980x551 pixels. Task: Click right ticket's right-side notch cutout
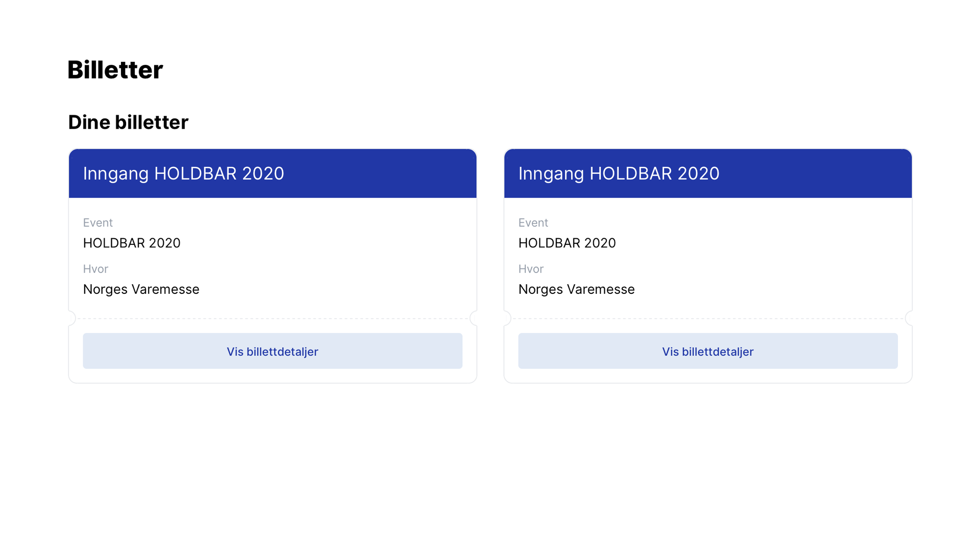(909, 318)
